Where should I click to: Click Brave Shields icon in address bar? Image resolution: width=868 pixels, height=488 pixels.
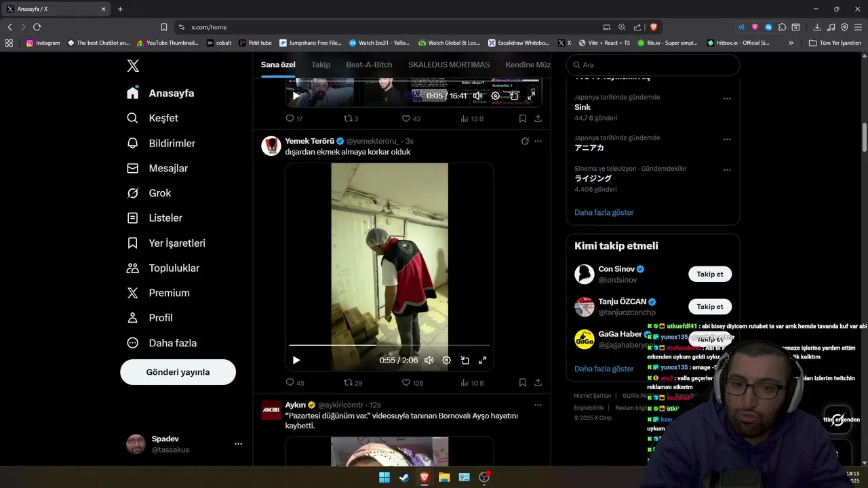coord(654,27)
